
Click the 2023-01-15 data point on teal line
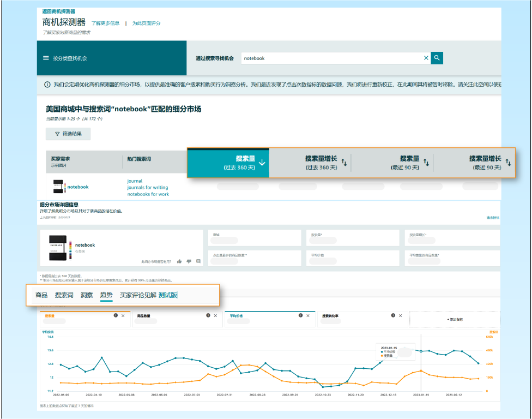[x=421, y=351]
